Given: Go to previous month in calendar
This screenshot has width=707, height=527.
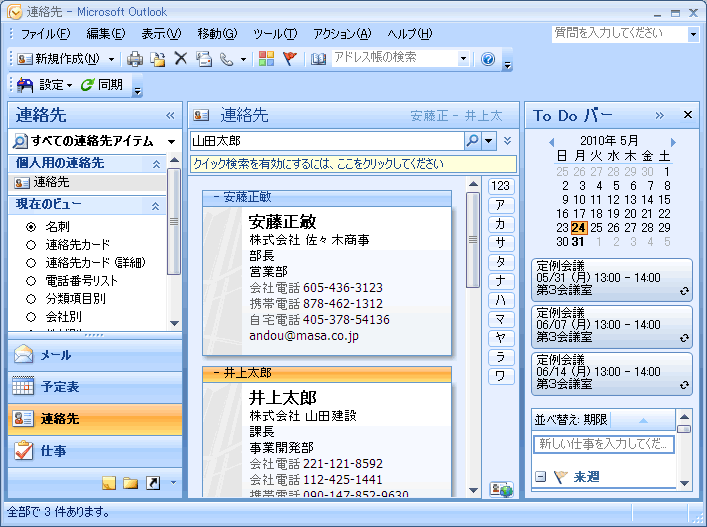Looking at the screenshot, I should [x=551, y=142].
